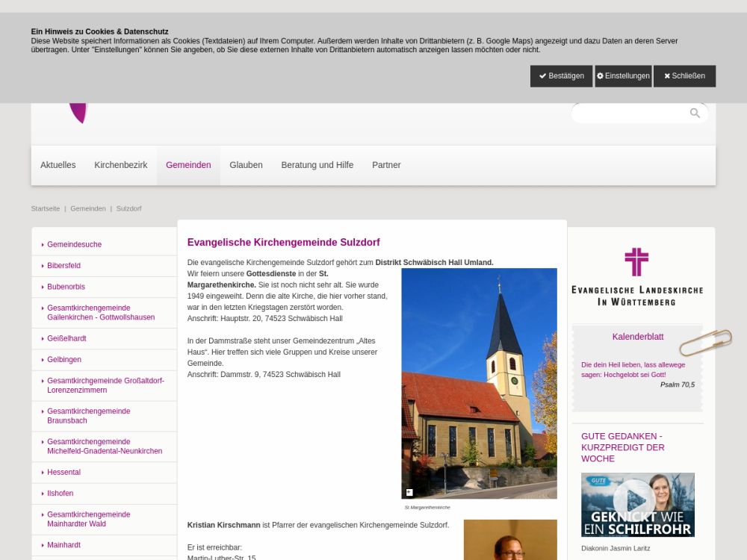Open Gemeindesuche in the sidebar

pos(75,245)
